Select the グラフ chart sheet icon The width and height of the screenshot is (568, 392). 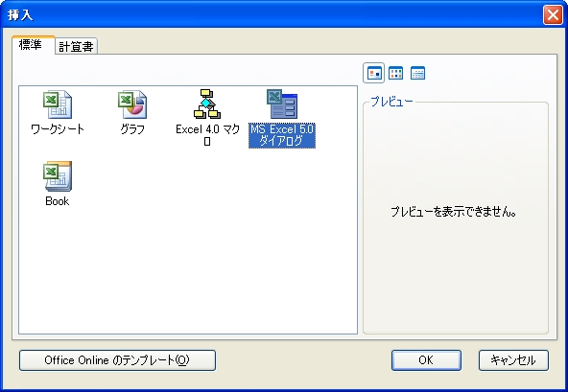[x=132, y=104]
